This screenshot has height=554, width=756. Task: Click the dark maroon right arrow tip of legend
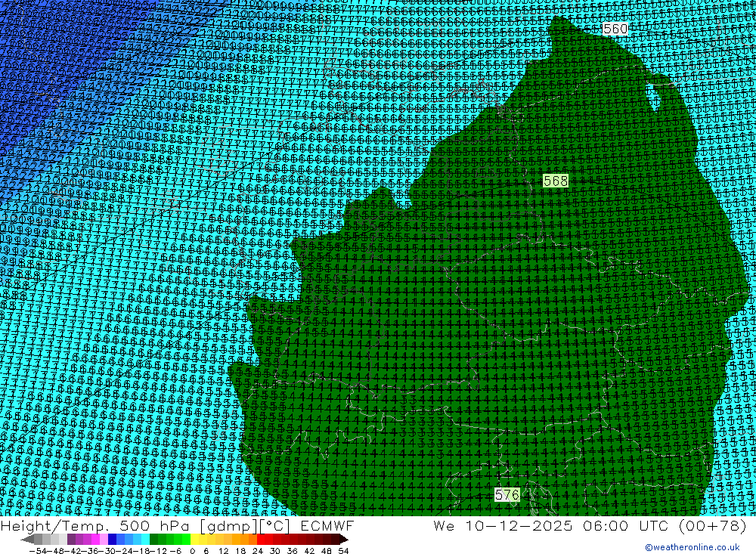[344, 540]
